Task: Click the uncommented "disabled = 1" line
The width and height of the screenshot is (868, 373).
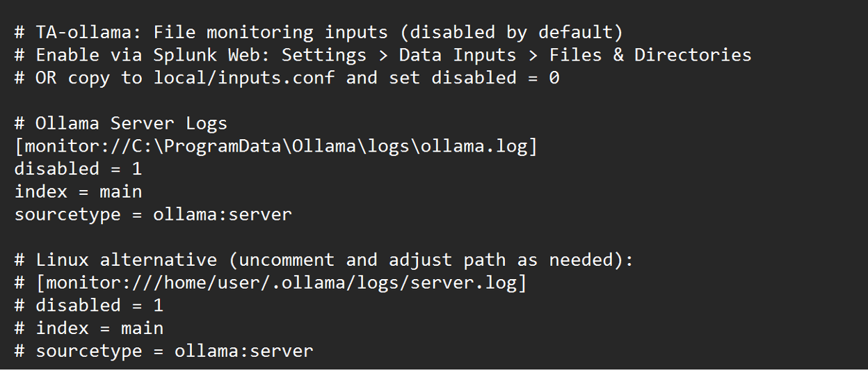Action: tap(78, 169)
